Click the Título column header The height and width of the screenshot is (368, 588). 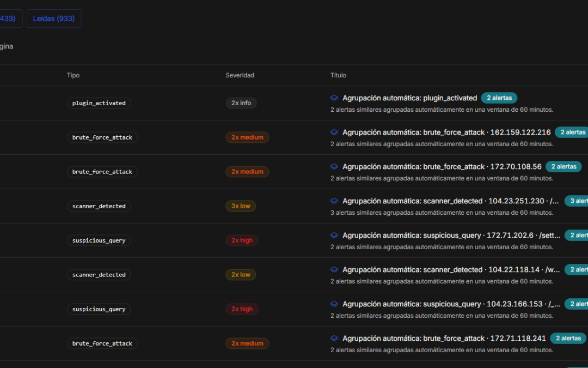point(338,75)
